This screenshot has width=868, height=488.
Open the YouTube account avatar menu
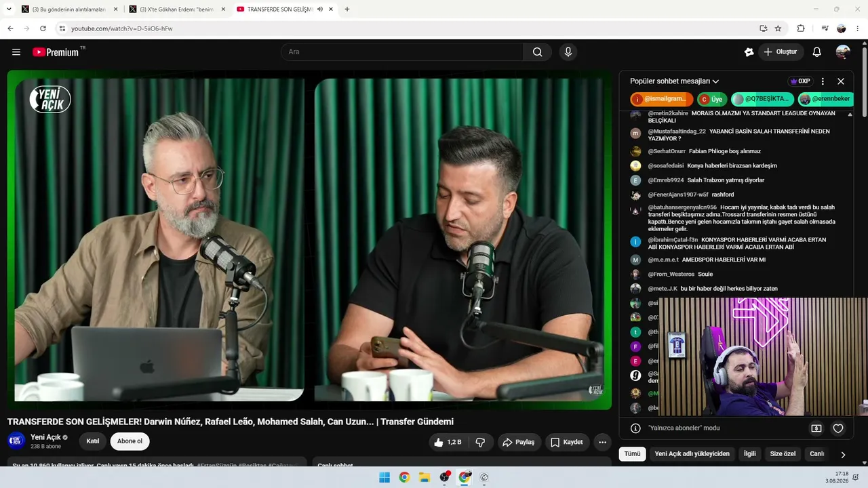(x=843, y=52)
